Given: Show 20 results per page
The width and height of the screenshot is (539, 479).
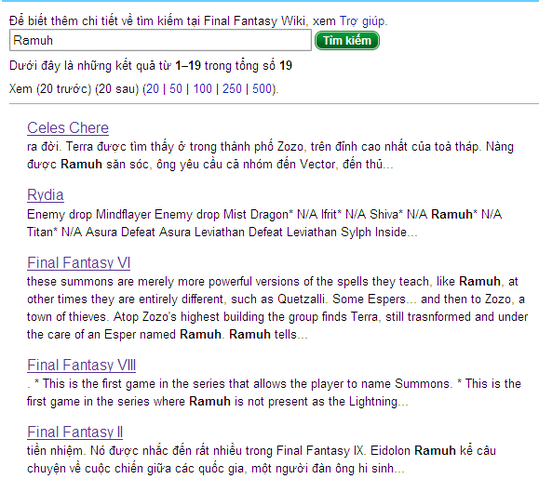Looking at the screenshot, I should pyautogui.click(x=153, y=89).
